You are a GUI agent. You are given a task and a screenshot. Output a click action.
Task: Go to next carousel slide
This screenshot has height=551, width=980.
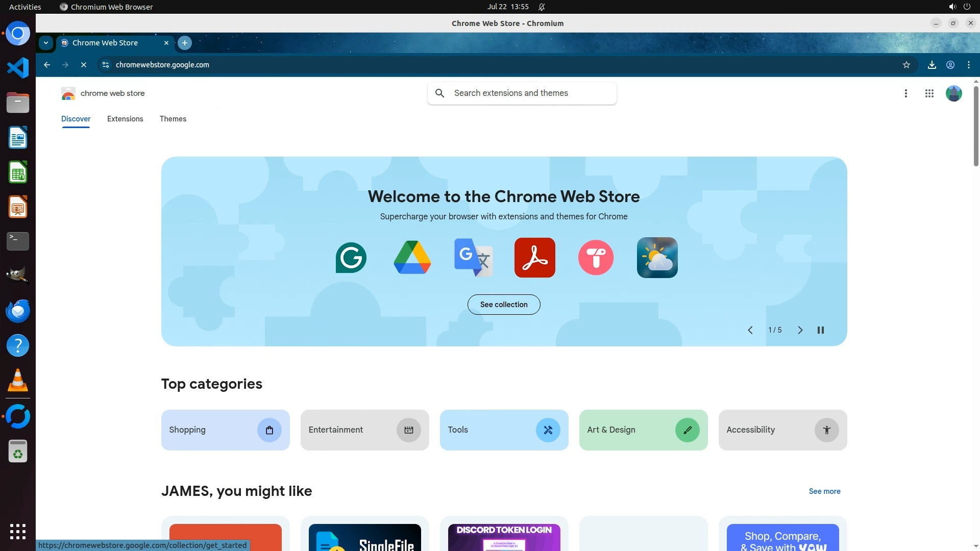point(800,330)
